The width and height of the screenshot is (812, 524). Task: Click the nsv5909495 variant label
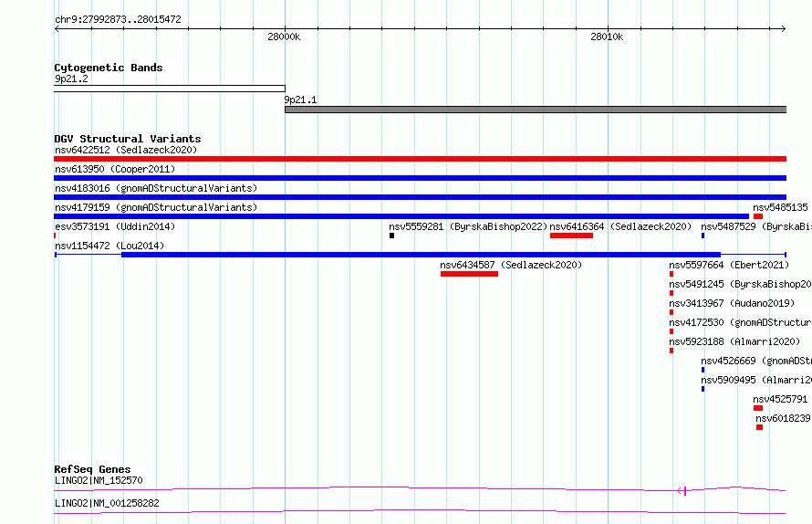[756, 380]
